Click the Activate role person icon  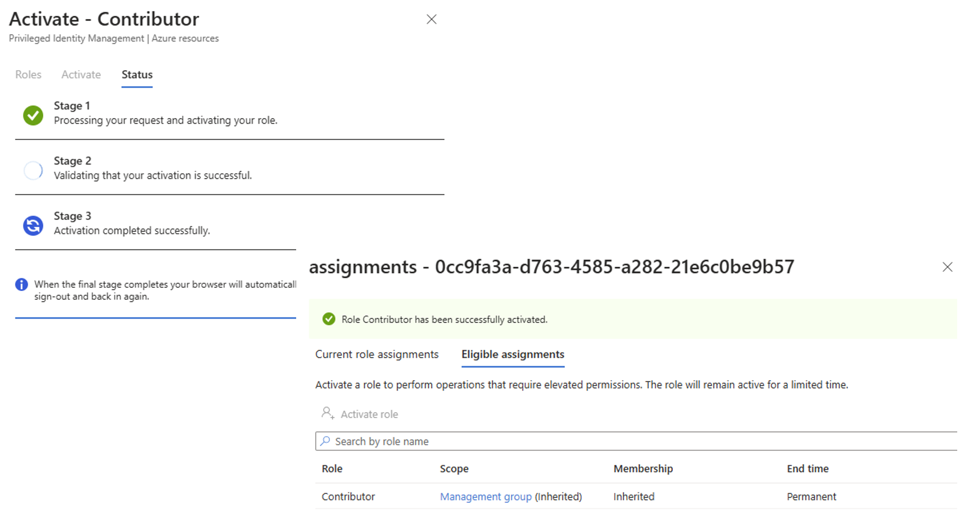pyautogui.click(x=327, y=413)
